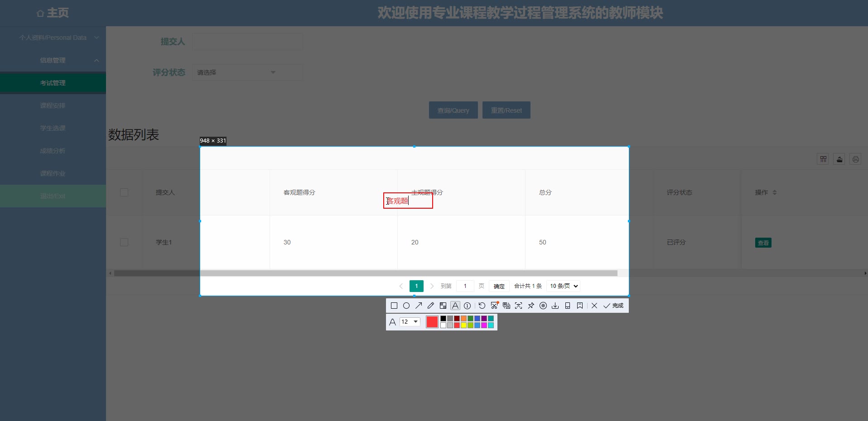Open the 成绩分析 menu item

coord(53,151)
